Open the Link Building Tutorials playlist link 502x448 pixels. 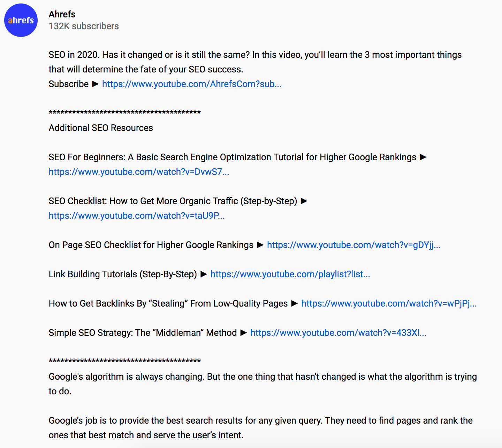point(290,274)
